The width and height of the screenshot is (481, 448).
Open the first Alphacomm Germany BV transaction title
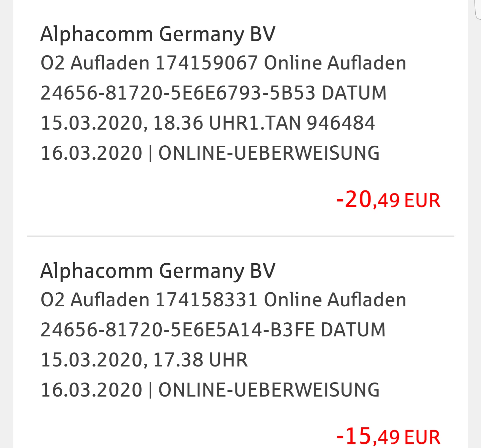coord(158,35)
